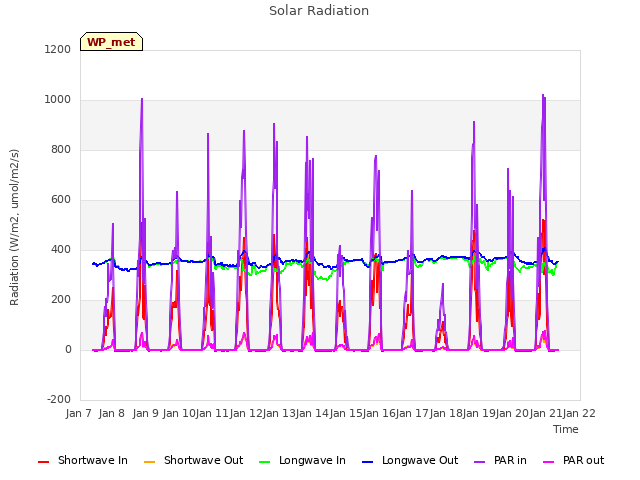This screenshot has width=640, height=480.
Task: Click the orange Shortwave Out legend swatch
Action: point(149,462)
